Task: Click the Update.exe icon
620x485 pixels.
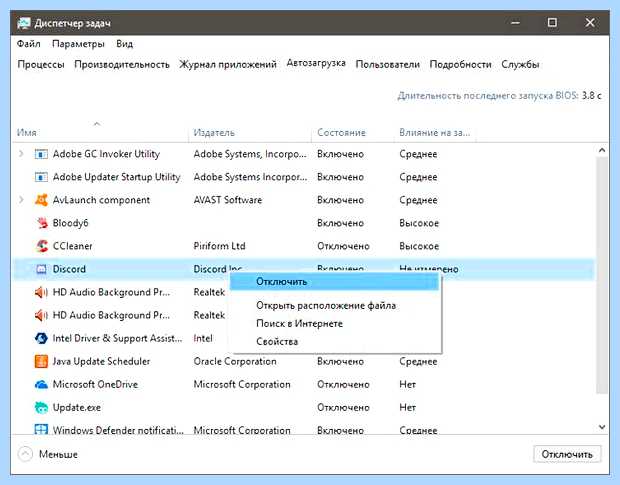Action: 41,408
